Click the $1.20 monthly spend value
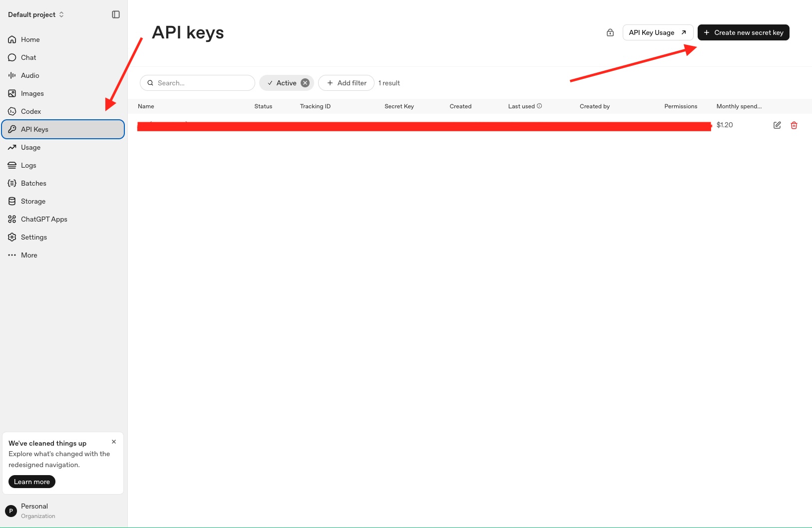Viewport: 812px width, 528px height. (x=725, y=125)
